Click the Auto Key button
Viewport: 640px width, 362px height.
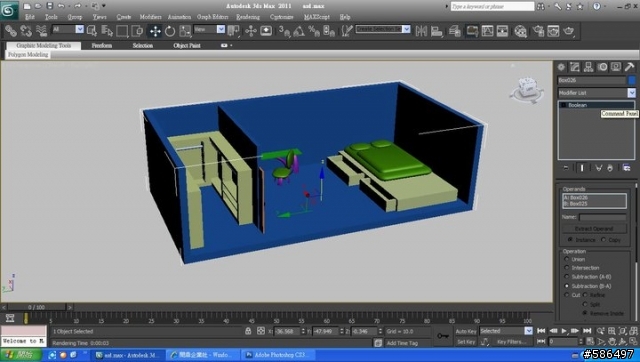pos(466,331)
